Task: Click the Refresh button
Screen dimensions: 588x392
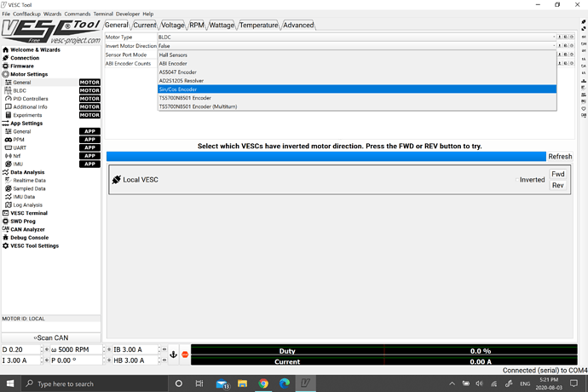Action: tap(560, 157)
